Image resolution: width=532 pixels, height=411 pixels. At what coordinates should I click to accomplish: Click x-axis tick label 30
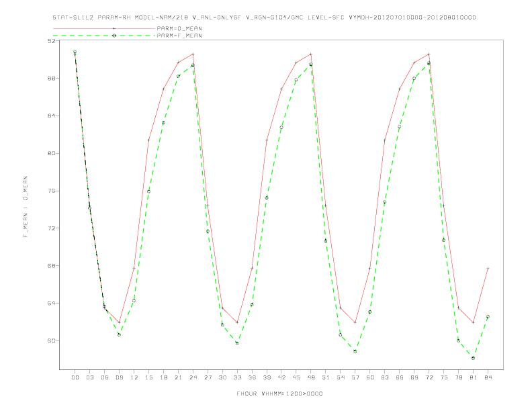pyautogui.click(x=222, y=377)
